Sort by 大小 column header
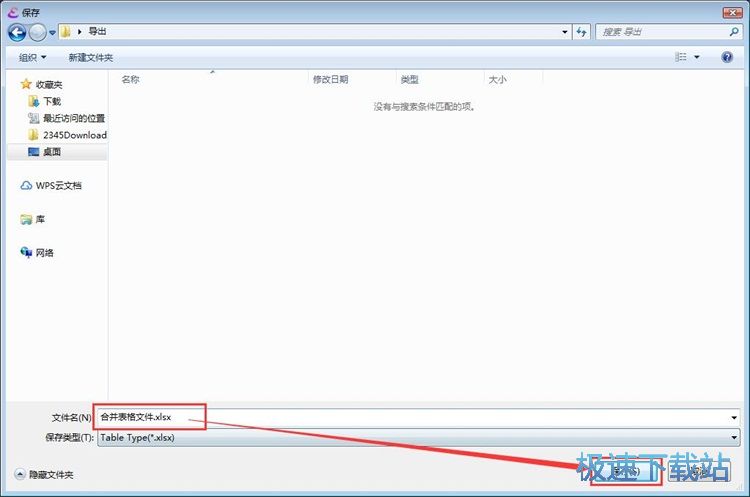Screen dimensions: 750x497 [497, 79]
